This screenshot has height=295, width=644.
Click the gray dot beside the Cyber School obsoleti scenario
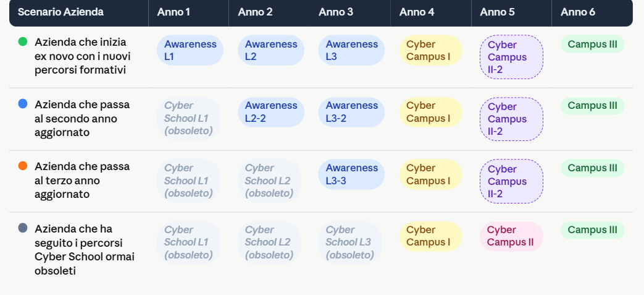coord(23,228)
